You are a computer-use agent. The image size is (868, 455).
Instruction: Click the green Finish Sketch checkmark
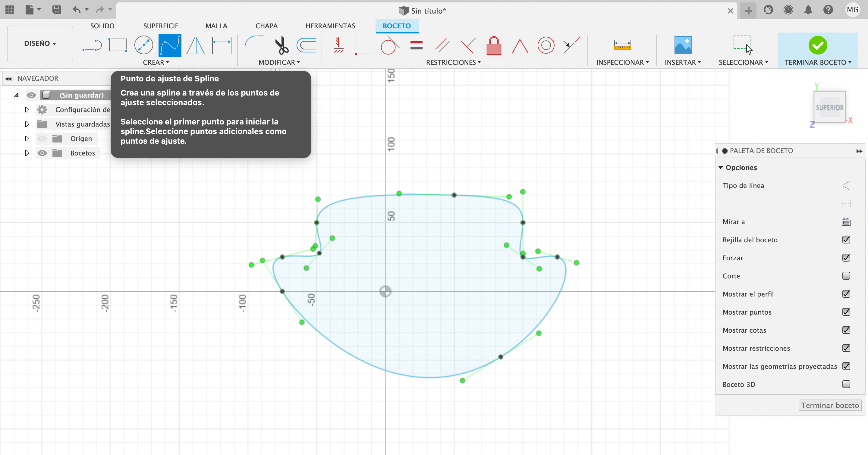click(818, 45)
